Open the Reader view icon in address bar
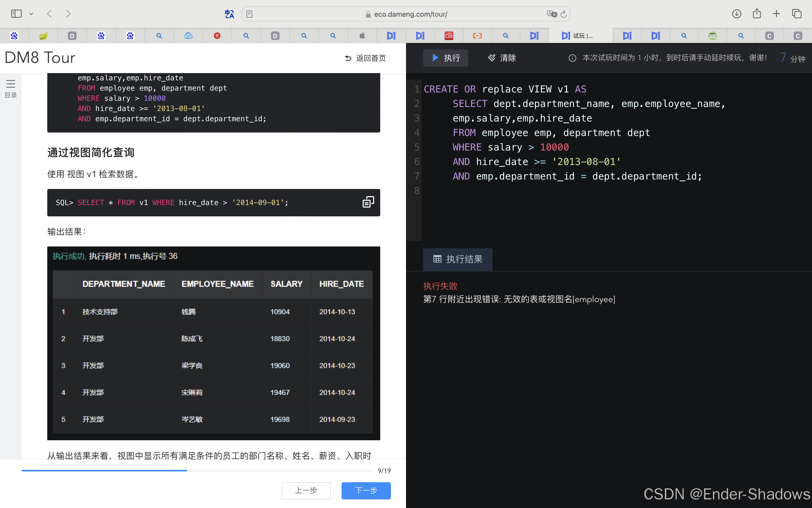Screen dimensions: 812x508 point(249,14)
